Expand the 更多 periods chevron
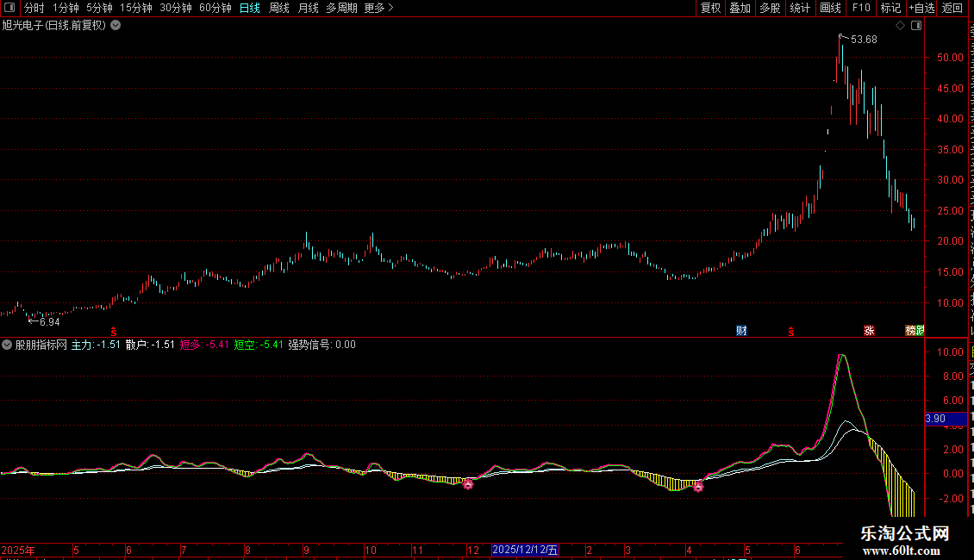Image resolution: width=974 pixels, height=560 pixels. click(x=390, y=8)
